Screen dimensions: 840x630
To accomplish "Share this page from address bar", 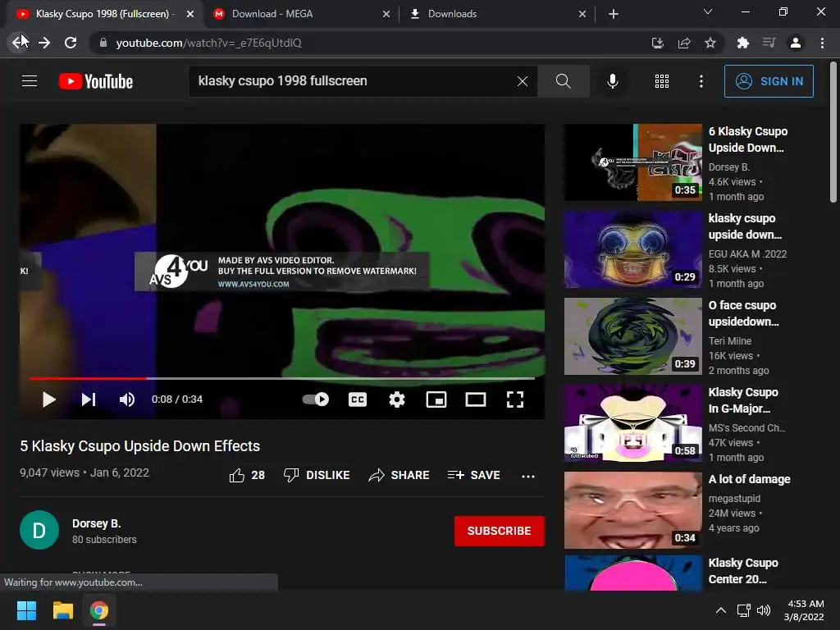I will click(x=683, y=43).
